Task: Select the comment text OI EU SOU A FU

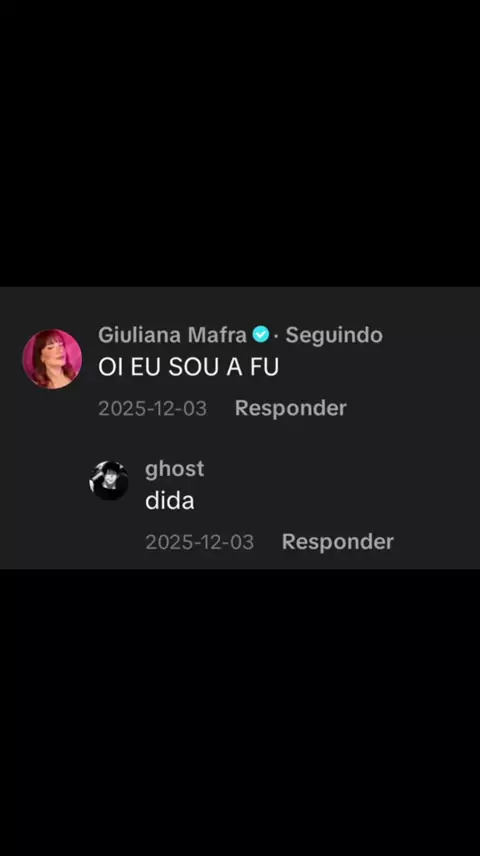Action: pyautogui.click(x=188, y=367)
